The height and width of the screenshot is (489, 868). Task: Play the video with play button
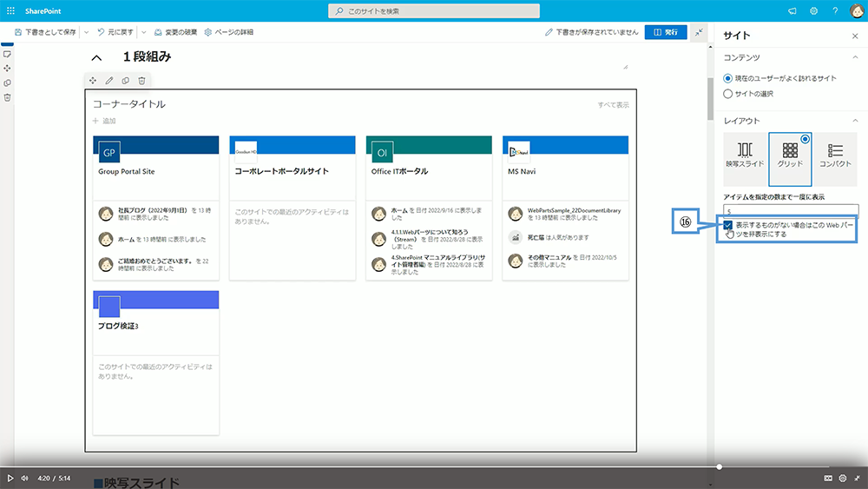tap(10, 478)
